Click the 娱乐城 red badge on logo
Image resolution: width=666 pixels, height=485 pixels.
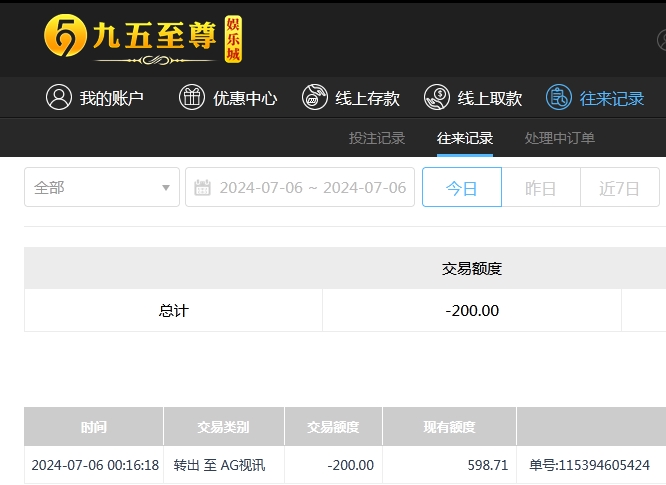coord(233,39)
